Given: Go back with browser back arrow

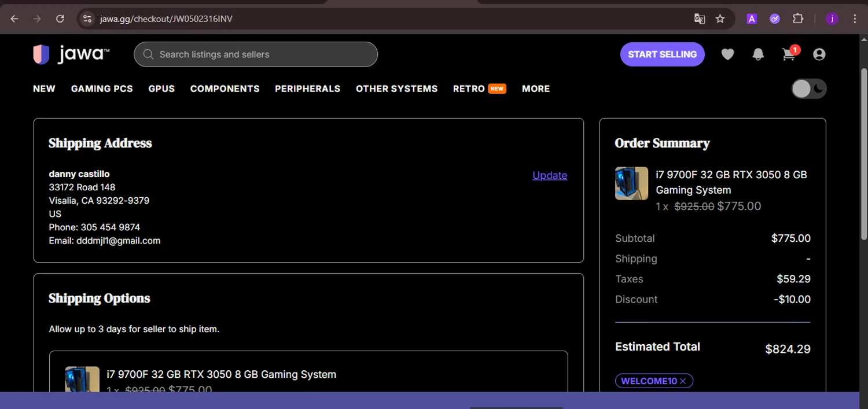Looking at the screenshot, I should tap(14, 19).
